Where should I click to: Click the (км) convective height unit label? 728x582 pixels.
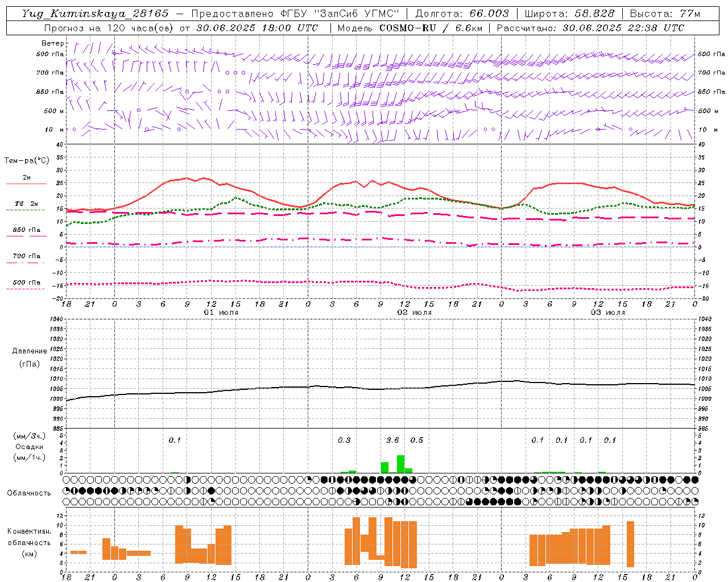click(x=29, y=554)
